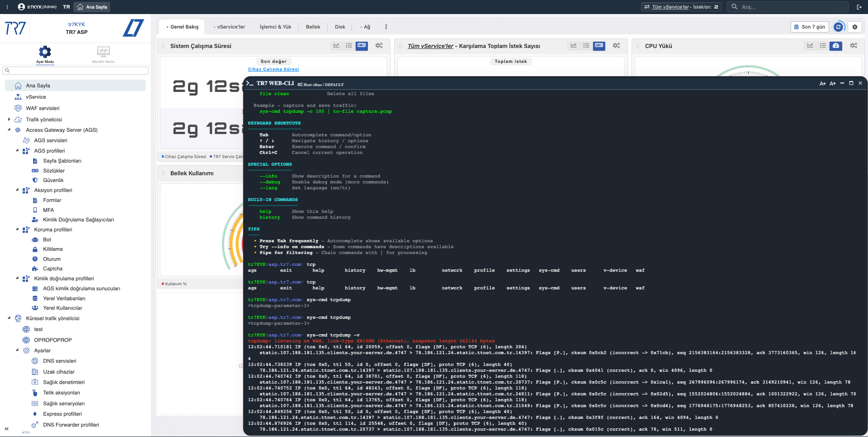Collapse Access Gateway Server (AGS) node
This screenshot has height=437, width=868.
pos(9,130)
